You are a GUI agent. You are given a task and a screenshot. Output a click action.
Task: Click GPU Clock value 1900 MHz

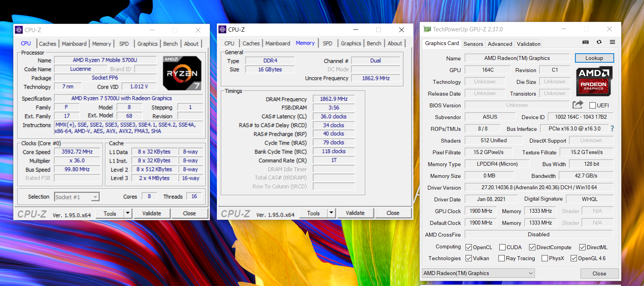point(481,211)
